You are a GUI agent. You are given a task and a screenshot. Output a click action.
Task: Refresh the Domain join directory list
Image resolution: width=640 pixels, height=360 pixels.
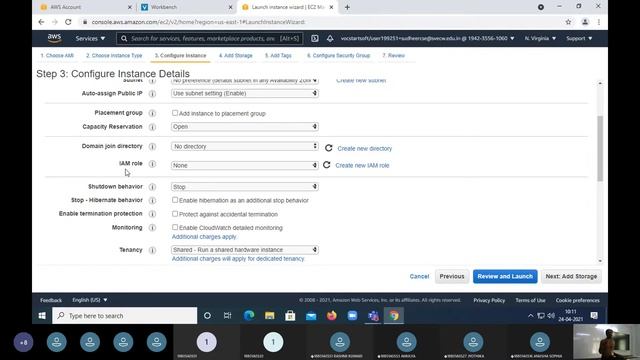(329, 148)
